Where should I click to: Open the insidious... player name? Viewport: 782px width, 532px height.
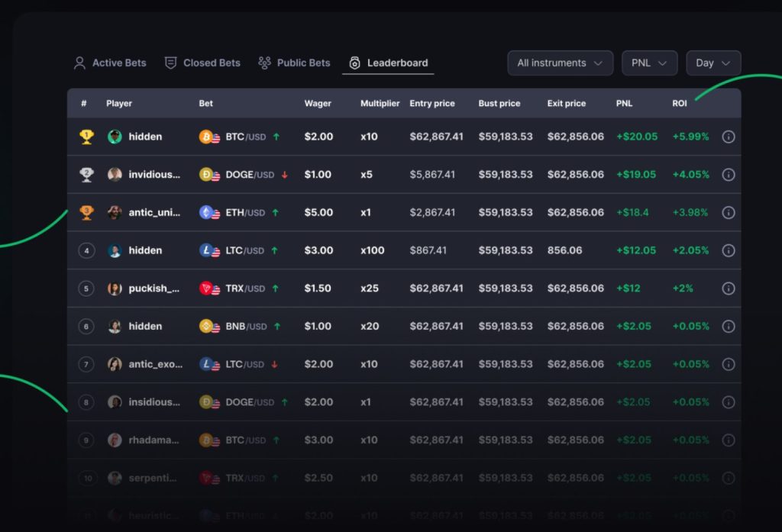pyautogui.click(x=154, y=402)
